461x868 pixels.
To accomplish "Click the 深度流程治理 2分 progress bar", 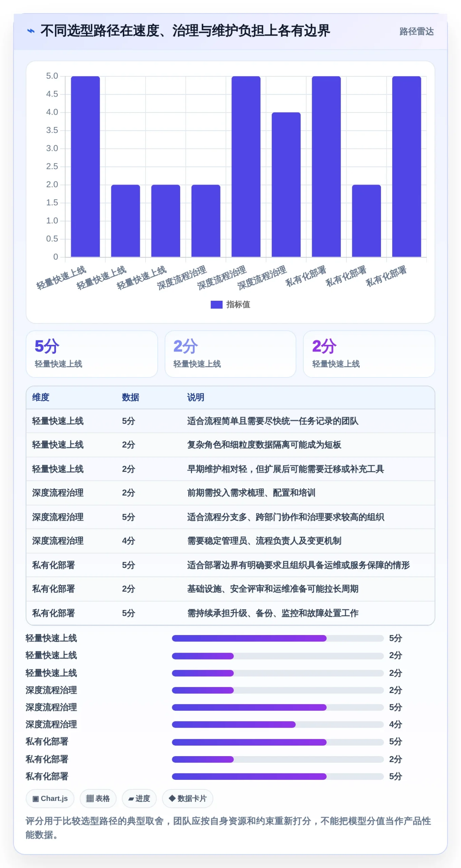I will point(277,690).
